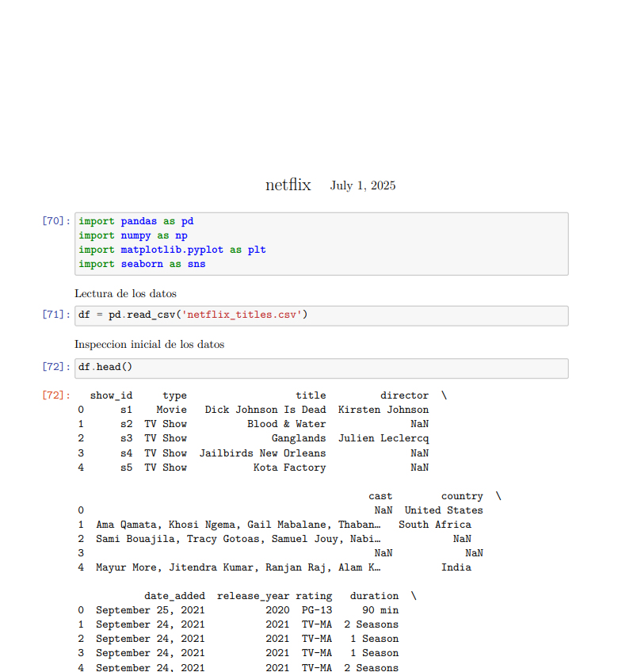Screen dimensions: 641x672
Task: Click the 'show_id' column header
Action: (111, 395)
